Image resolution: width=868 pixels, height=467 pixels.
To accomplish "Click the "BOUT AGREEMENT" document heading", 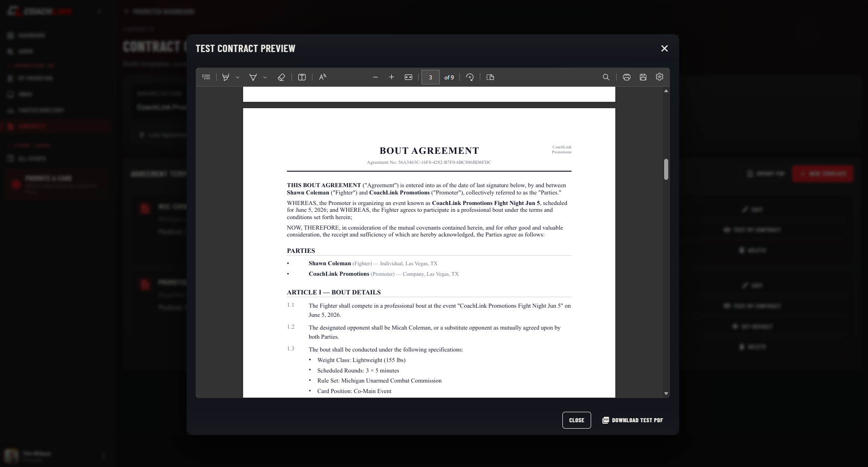I will (429, 151).
